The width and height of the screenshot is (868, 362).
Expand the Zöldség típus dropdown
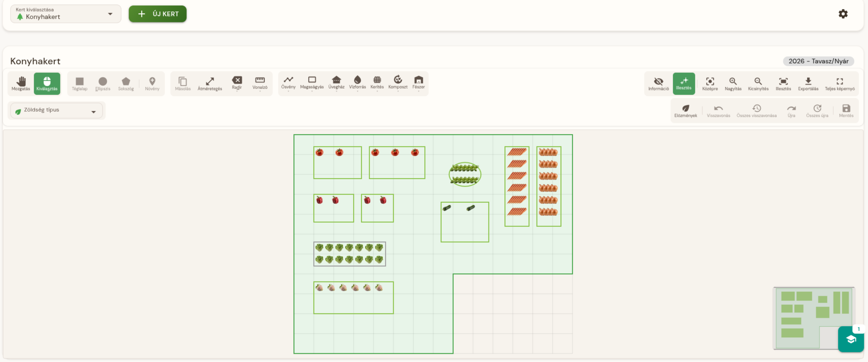(57, 111)
